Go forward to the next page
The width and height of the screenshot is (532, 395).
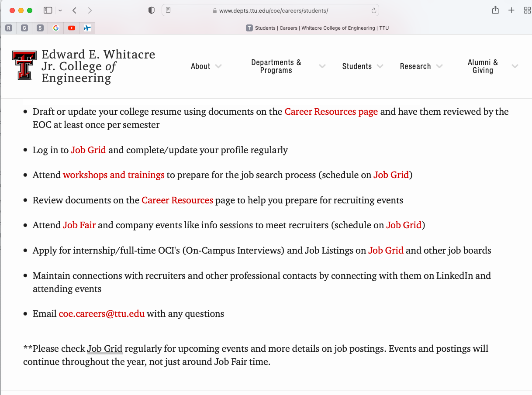click(90, 10)
